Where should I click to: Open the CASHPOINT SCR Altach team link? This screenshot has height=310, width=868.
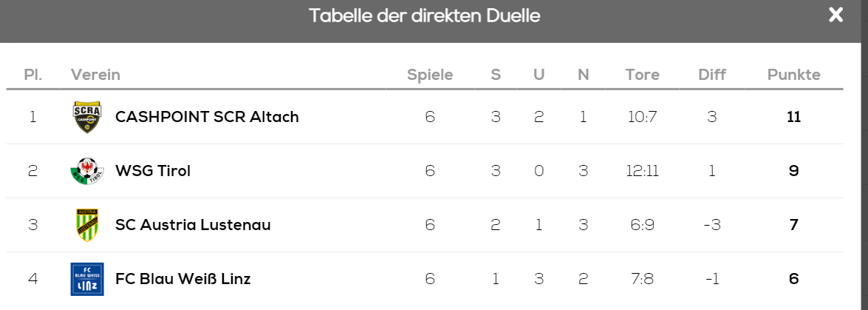click(207, 117)
